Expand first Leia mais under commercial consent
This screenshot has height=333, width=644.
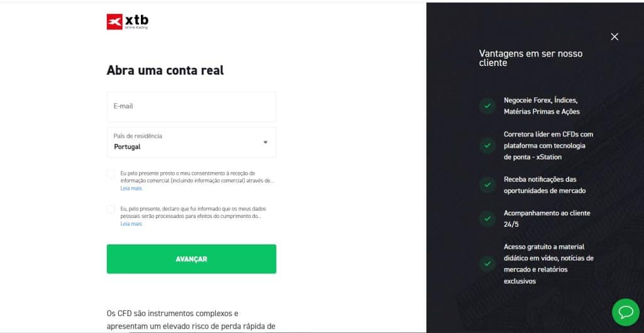(x=131, y=188)
